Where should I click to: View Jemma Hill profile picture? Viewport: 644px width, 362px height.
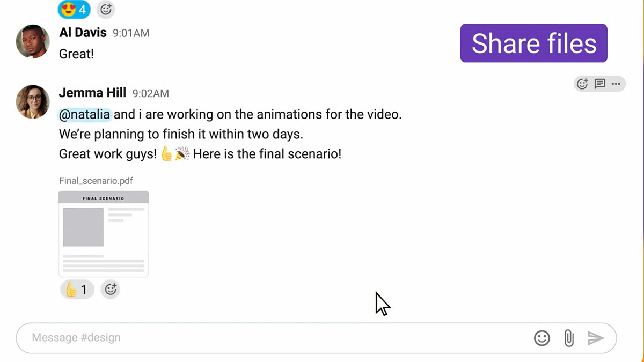33,101
